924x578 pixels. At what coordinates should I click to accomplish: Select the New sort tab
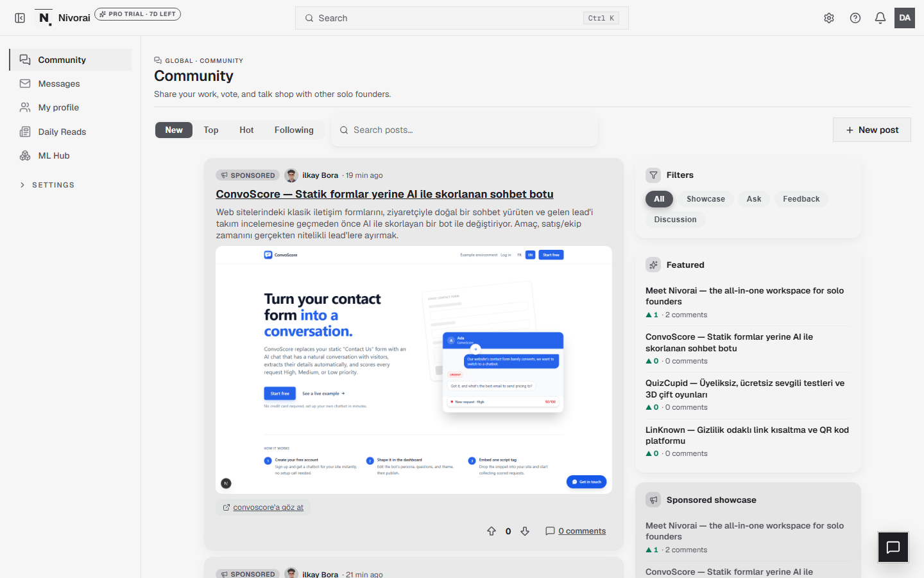pos(174,130)
